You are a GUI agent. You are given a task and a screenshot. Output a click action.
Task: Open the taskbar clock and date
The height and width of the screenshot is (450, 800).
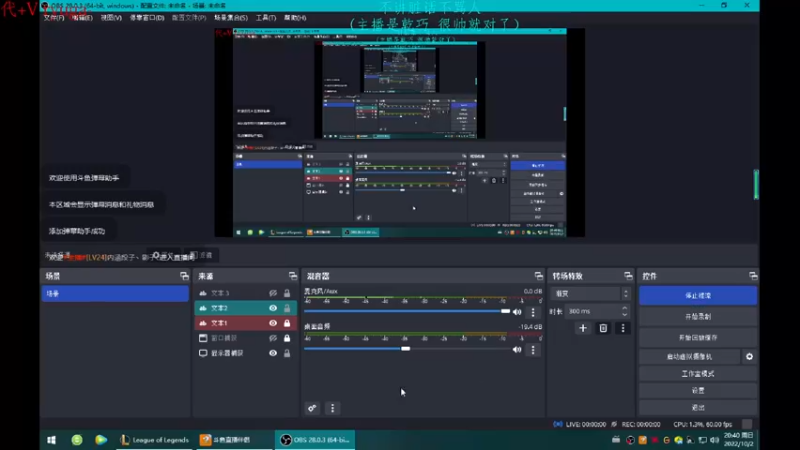point(738,440)
